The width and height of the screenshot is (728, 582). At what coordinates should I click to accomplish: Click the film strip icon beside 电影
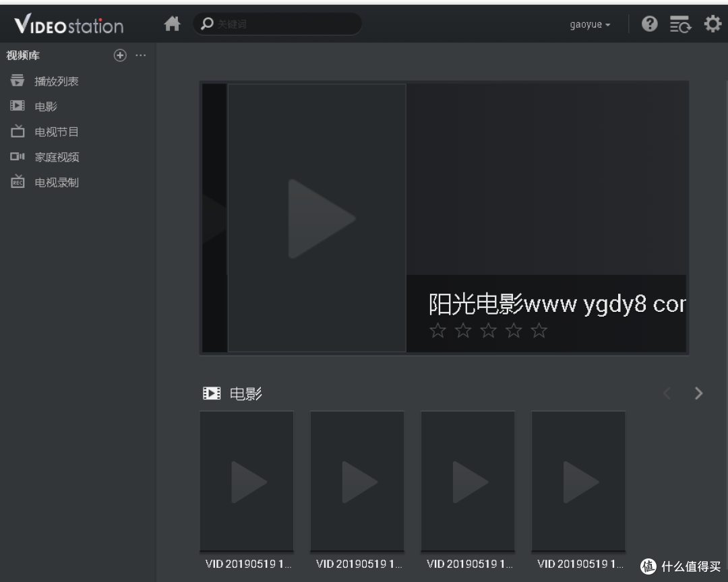click(17, 106)
